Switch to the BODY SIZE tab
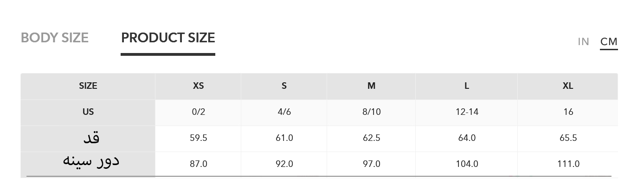This screenshot has height=186, width=644. 55,38
